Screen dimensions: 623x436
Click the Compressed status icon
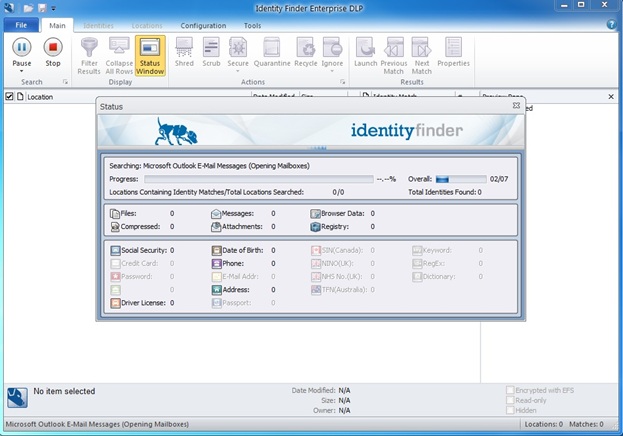[115, 227]
